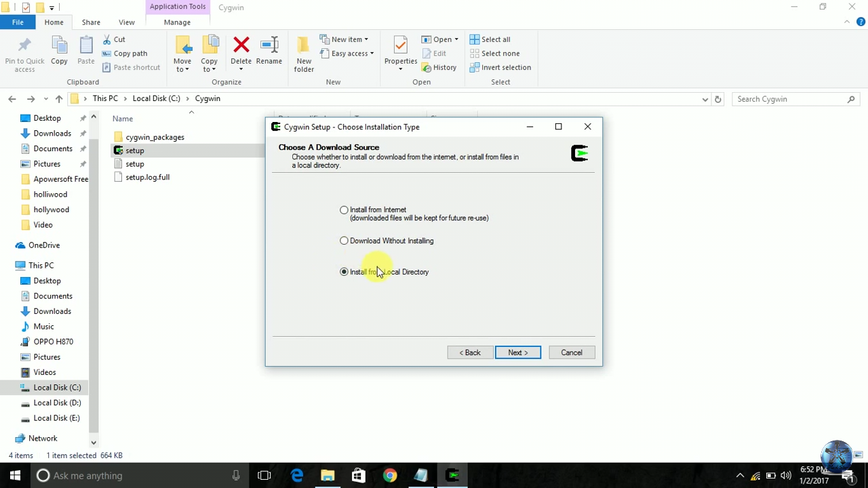Create a New folder from the ribbon
The width and height of the screenshot is (868, 488).
(x=304, y=54)
